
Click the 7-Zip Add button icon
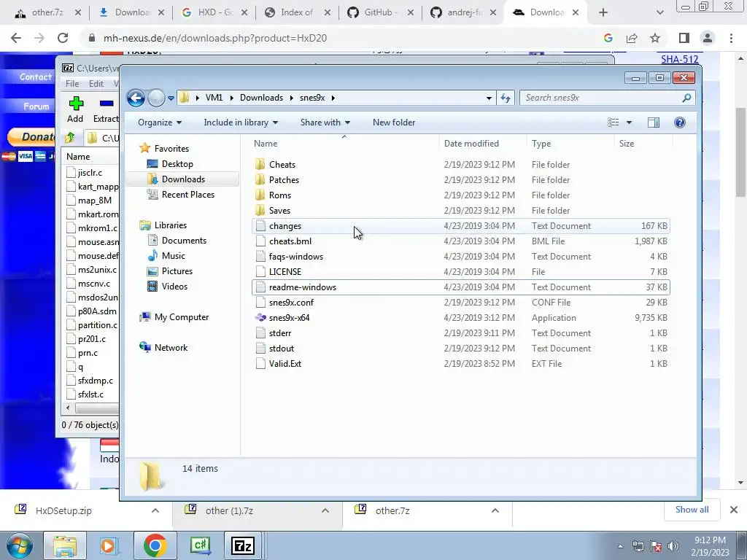[75, 104]
